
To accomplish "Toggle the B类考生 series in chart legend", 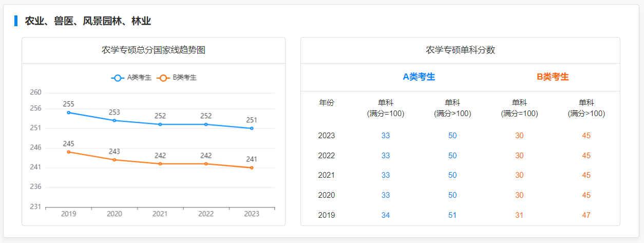I will [177, 78].
